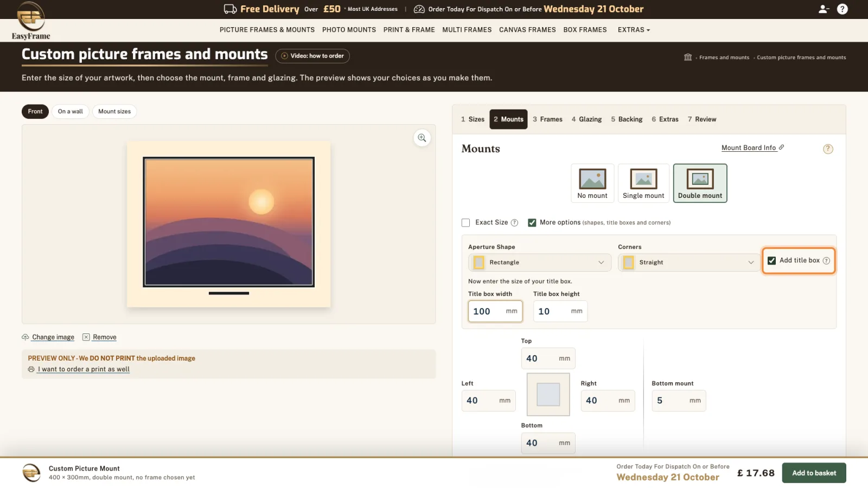The width and height of the screenshot is (868, 488).
Task: Open the Aperture Shape Rectangle dropdown
Action: click(x=539, y=262)
